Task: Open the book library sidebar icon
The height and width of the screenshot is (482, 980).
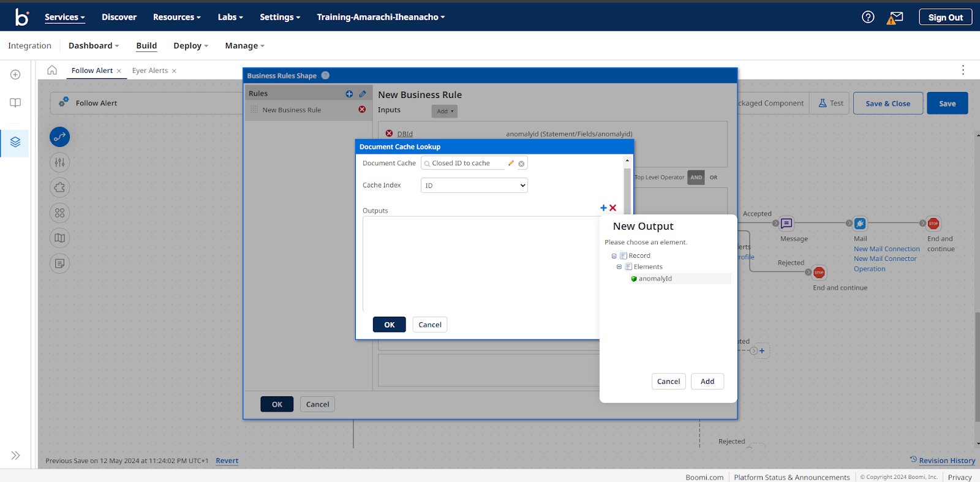Action: (x=15, y=103)
